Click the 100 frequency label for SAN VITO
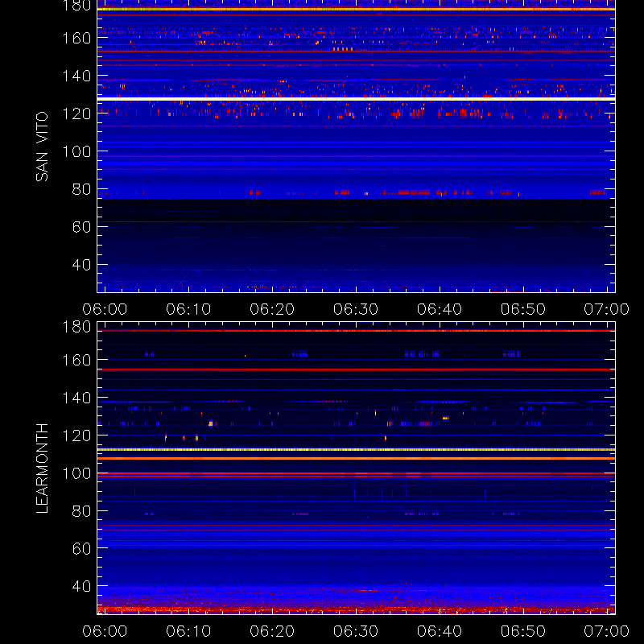The width and height of the screenshot is (644, 644). [76, 151]
